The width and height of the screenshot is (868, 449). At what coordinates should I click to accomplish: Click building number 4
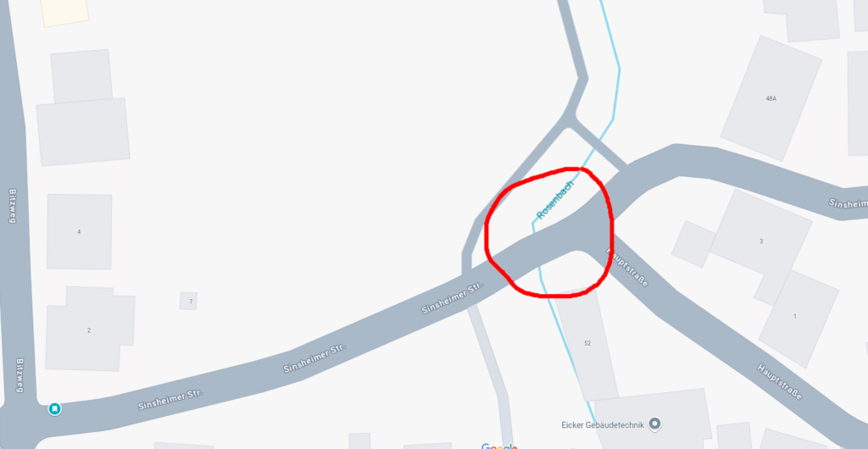click(79, 231)
